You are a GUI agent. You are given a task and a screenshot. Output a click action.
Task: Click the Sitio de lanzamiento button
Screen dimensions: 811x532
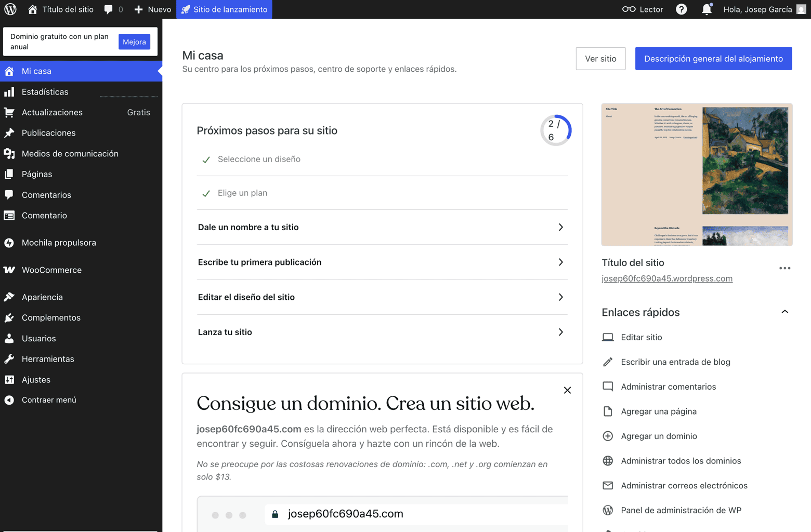pyautogui.click(x=224, y=9)
